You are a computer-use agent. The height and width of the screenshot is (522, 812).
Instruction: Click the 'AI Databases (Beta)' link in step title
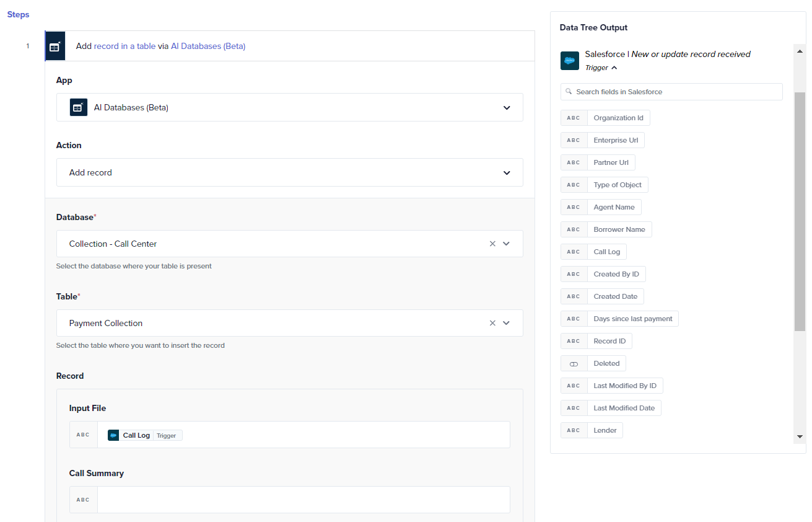point(208,46)
